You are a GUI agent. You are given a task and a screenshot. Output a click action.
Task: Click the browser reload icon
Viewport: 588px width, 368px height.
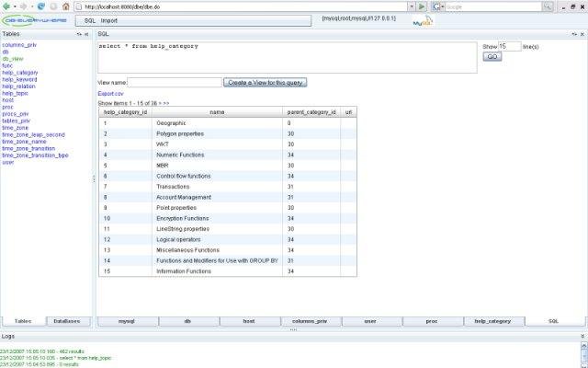(40, 6)
